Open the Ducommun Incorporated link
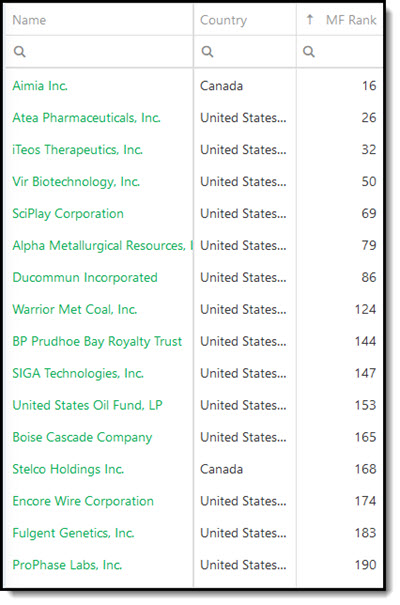This screenshot has height=605, width=400. tap(85, 277)
